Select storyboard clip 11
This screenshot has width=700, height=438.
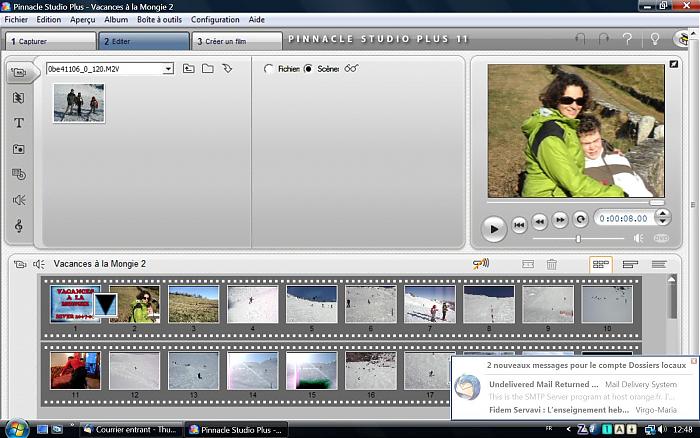(x=75, y=371)
